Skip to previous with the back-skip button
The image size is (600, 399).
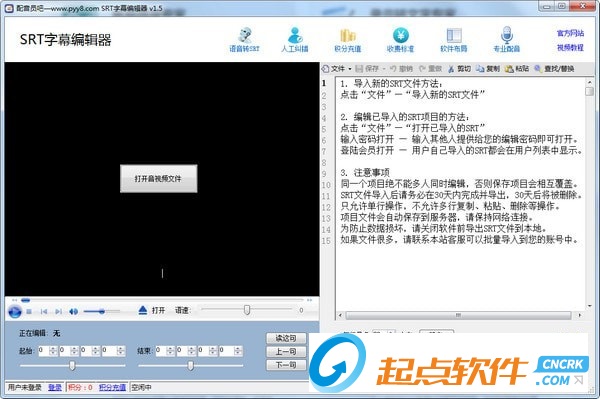[x=44, y=311]
